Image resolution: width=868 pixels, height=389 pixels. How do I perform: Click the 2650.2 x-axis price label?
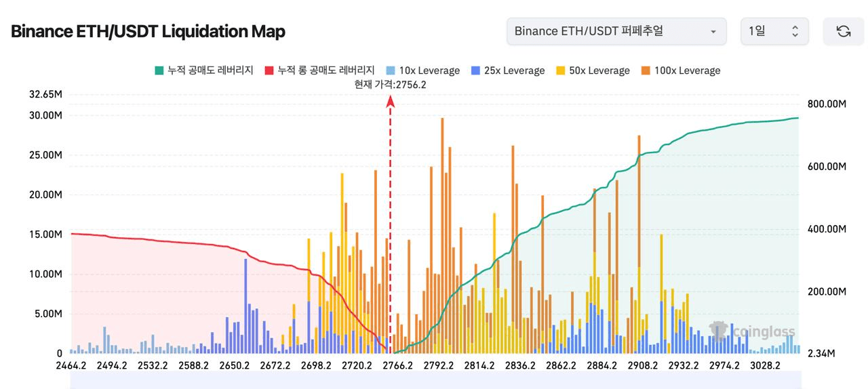[235, 366]
